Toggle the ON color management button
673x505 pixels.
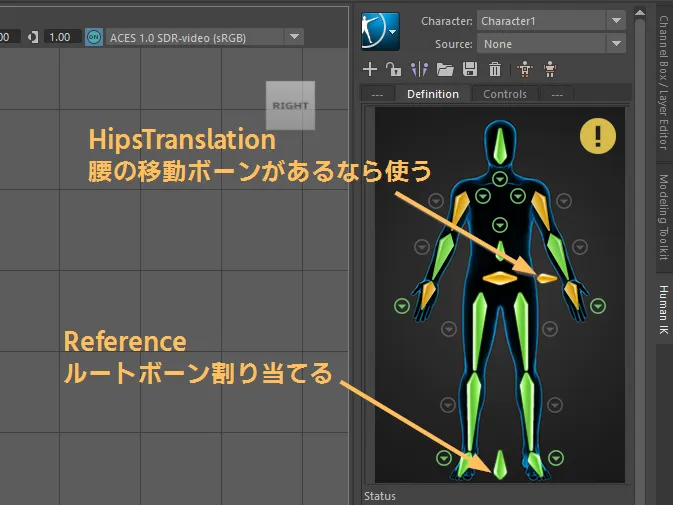(94, 37)
